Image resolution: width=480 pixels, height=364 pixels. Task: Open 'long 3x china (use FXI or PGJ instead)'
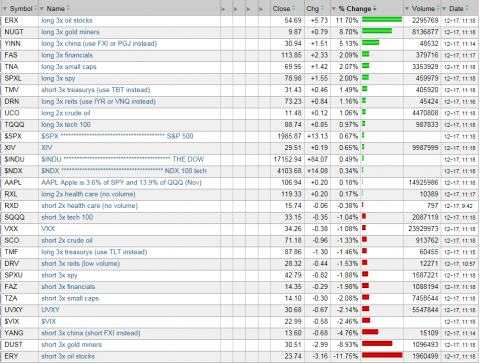[x=99, y=43]
